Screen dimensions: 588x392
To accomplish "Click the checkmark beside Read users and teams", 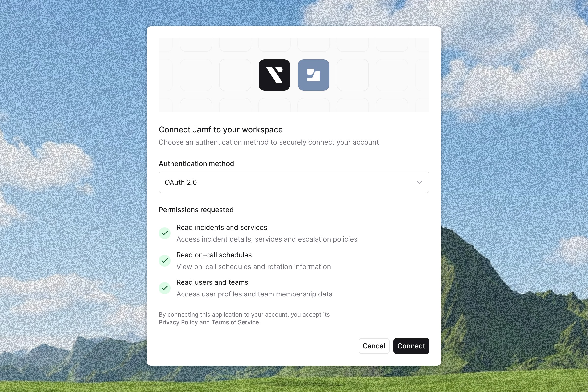I will pos(165,288).
